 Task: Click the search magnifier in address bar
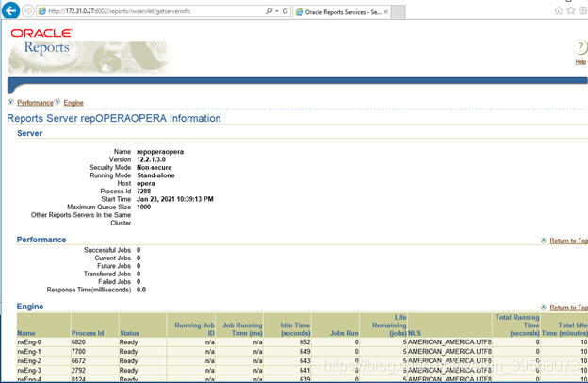point(269,11)
